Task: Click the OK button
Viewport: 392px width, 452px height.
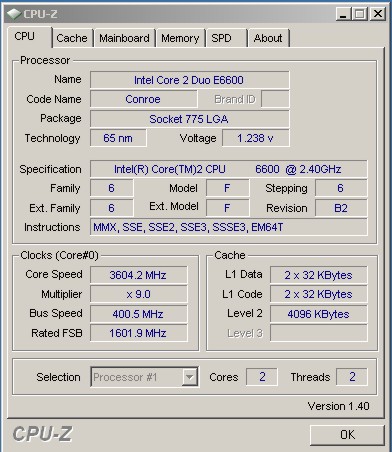Action: pyautogui.click(x=347, y=435)
